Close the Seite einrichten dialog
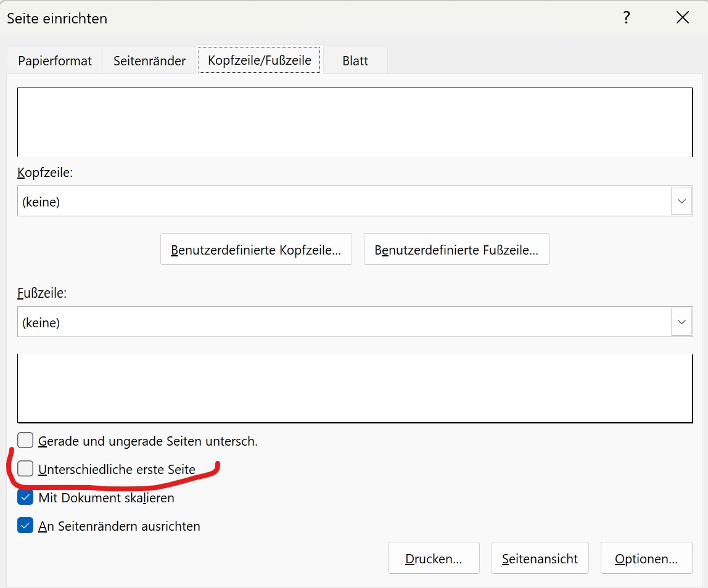The height and width of the screenshot is (588, 708). [682, 18]
